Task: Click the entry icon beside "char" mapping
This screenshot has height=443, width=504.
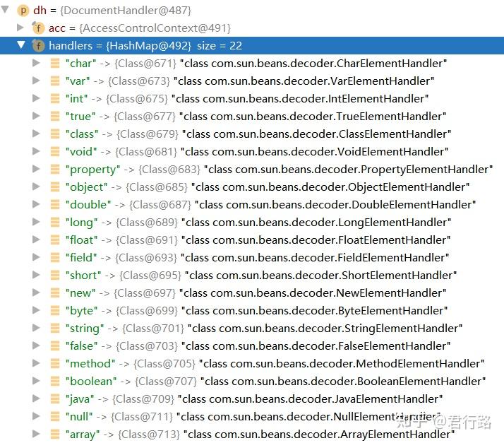Action: [x=55, y=64]
